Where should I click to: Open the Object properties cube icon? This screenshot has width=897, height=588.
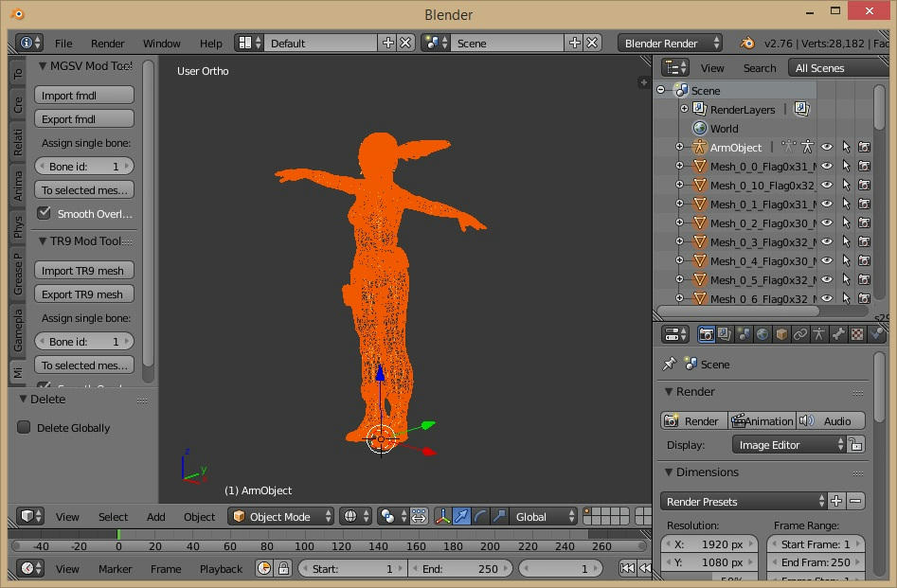781,334
